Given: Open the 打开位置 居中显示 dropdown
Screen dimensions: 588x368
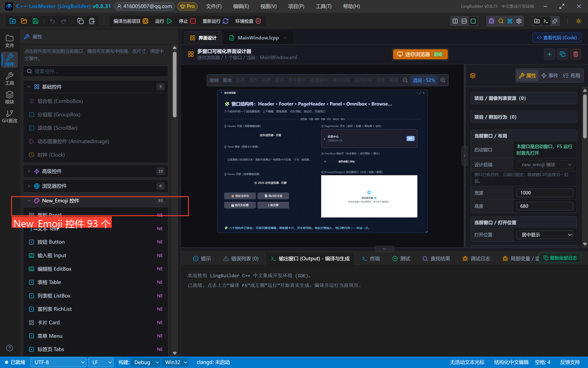Looking at the screenshot, I should [x=545, y=235].
